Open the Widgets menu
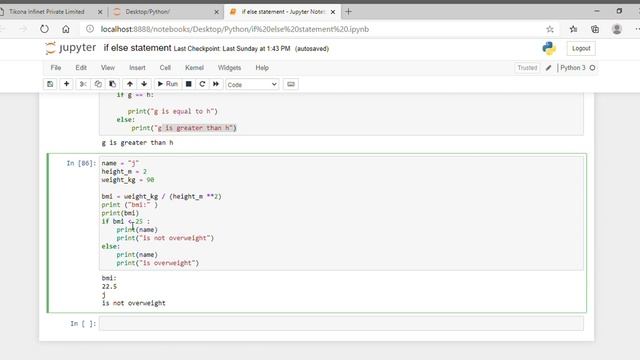This screenshot has width=640, height=360. [x=229, y=68]
